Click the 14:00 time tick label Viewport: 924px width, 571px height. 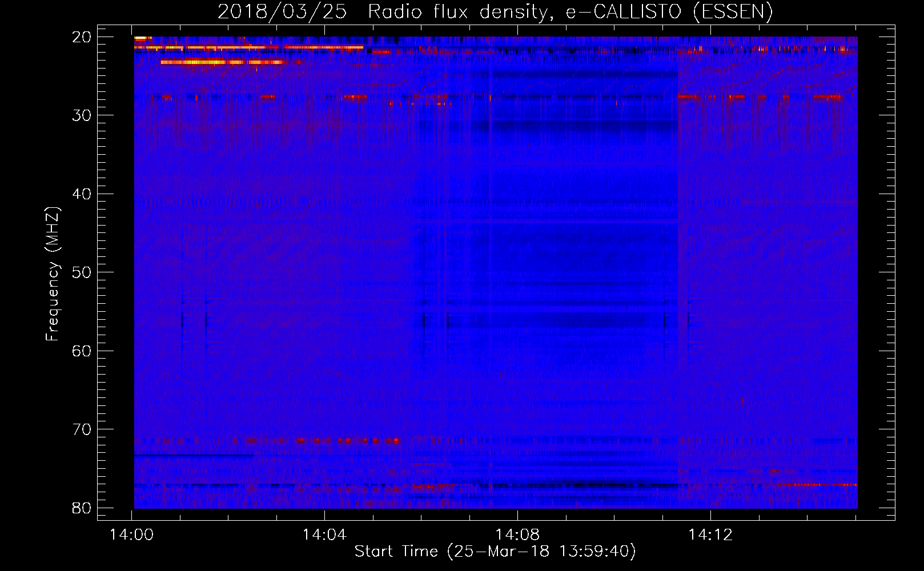132,535
